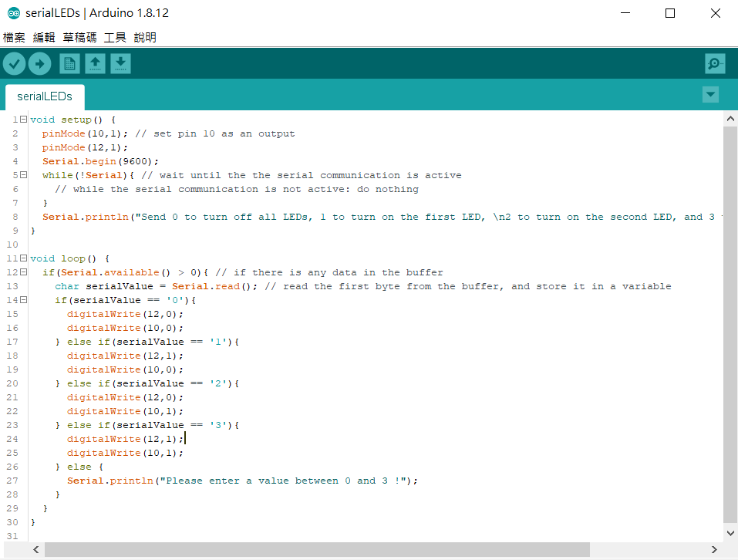Click the vertical scrollbar down arrow
738x560 pixels.
point(730,533)
